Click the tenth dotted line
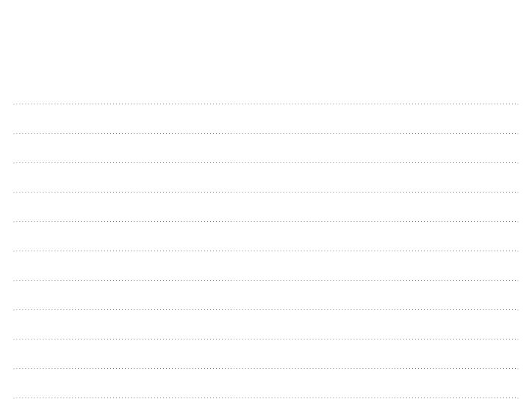The width and height of the screenshot is (532, 399). pyautogui.click(x=266, y=369)
